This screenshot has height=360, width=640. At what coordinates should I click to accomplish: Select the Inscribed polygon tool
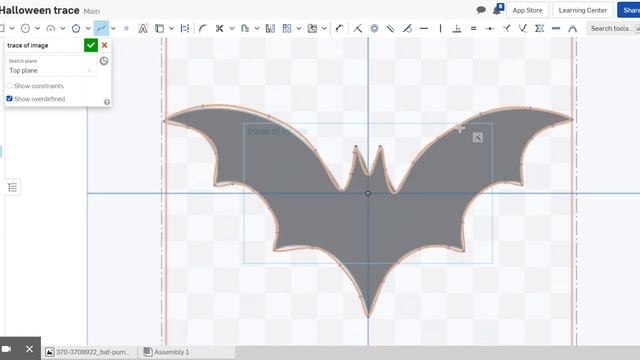(x=76, y=28)
